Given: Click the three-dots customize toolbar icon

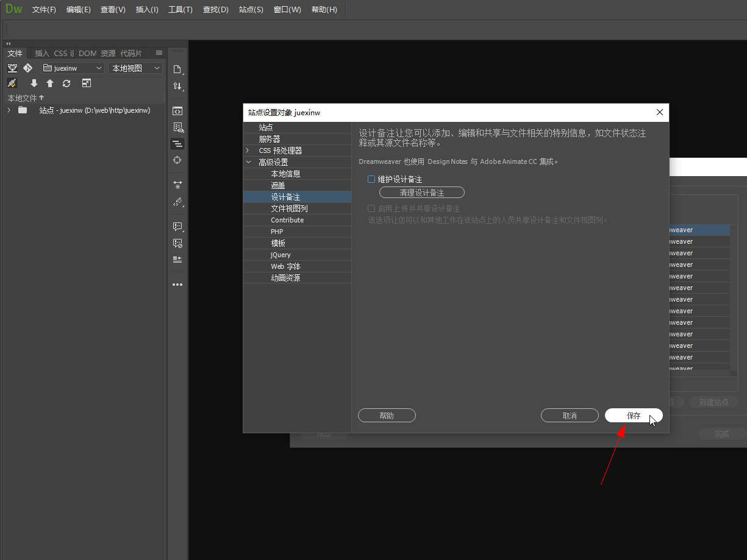Looking at the screenshot, I should 177,285.
